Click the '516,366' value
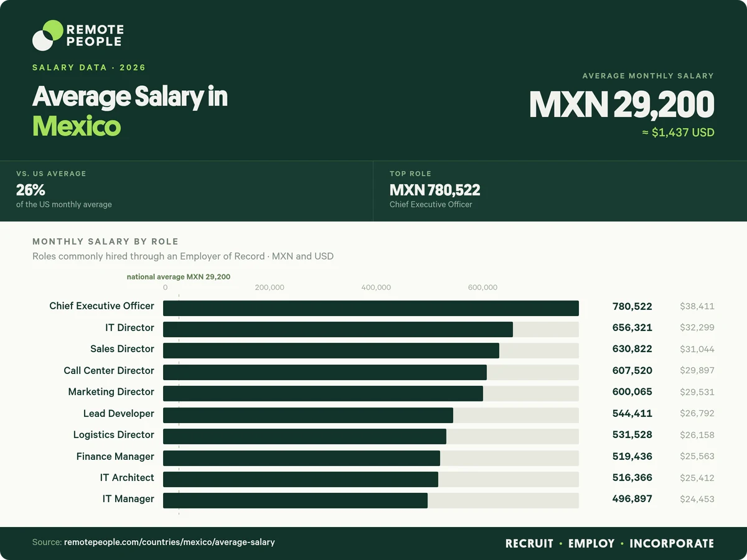 pyautogui.click(x=632, y=478)
